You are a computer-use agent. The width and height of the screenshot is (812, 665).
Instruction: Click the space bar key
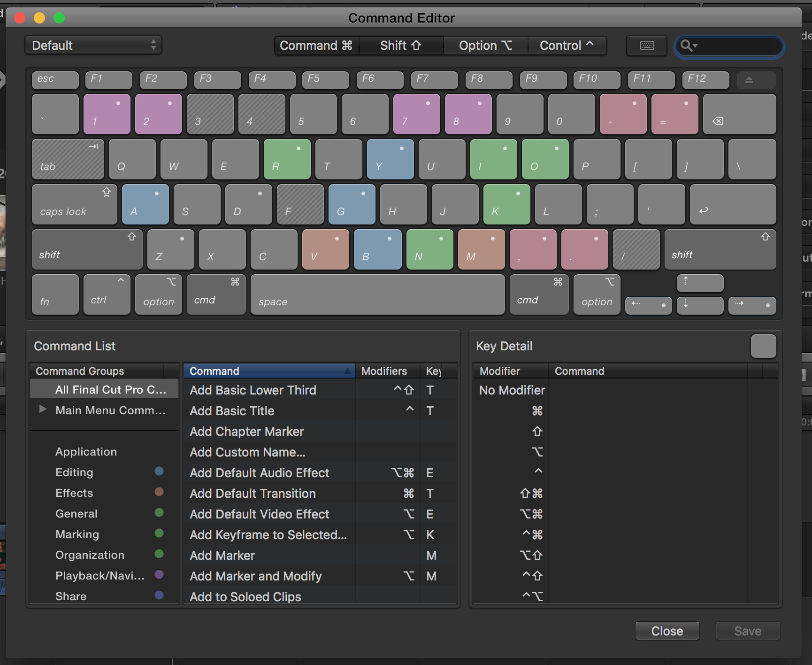point(377,294)
